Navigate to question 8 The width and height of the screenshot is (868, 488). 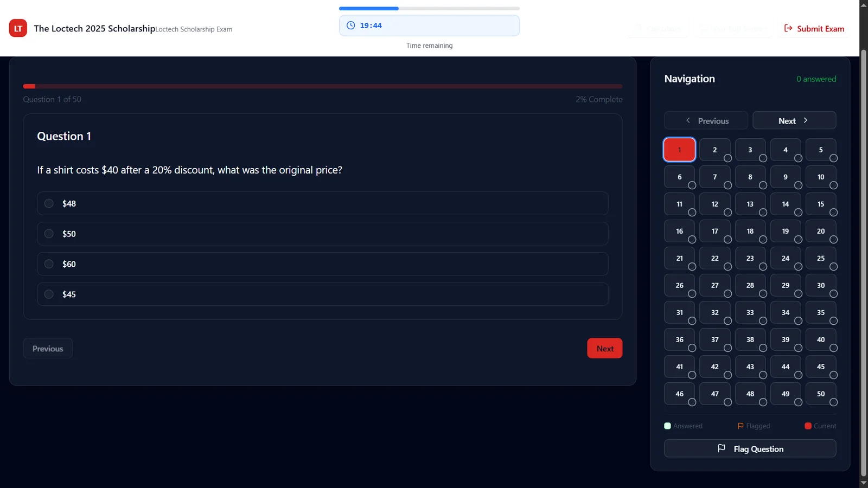tap(750, 177)
